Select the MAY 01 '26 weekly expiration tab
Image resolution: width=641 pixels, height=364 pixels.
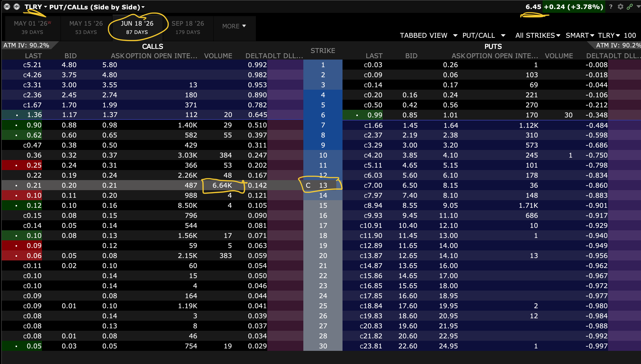(x=32, y=27)
